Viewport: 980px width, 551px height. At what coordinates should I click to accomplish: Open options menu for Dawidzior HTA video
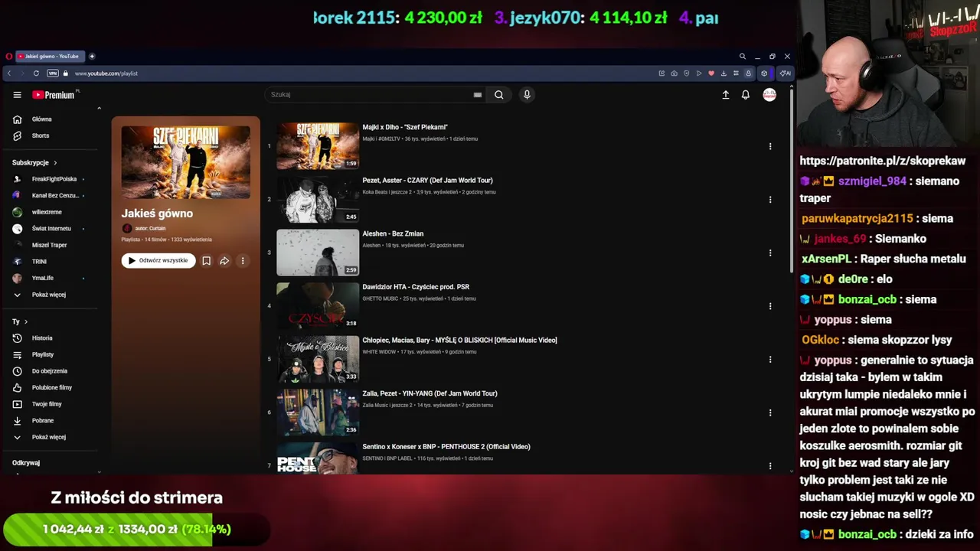[770, 306]
